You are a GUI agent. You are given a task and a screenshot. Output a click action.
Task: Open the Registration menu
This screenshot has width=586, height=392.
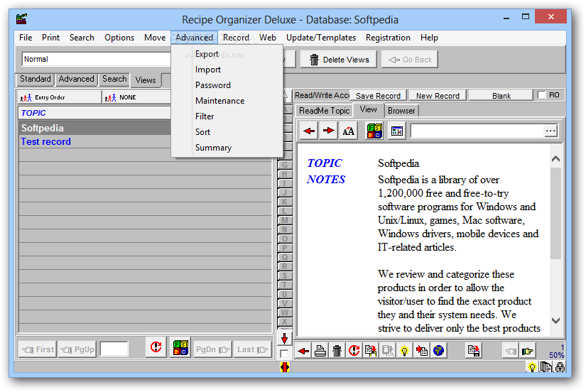tap(388, 38)
